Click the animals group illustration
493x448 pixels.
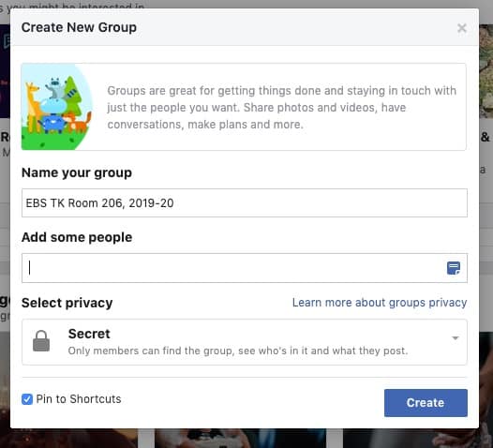[56, 107]
